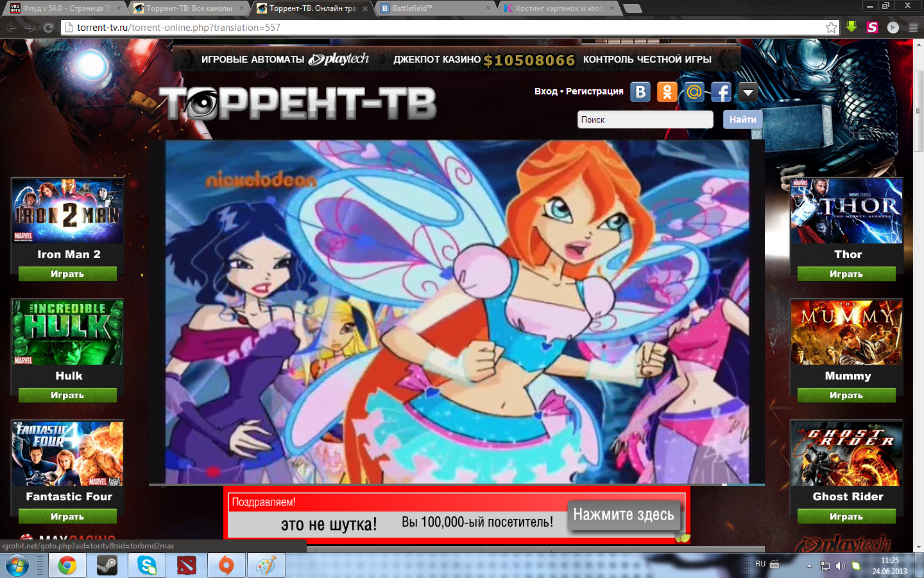The image size is (924, 578).
Task: Click the pink S extension icon
Action: pyautogui.click(x=872, y=27)
